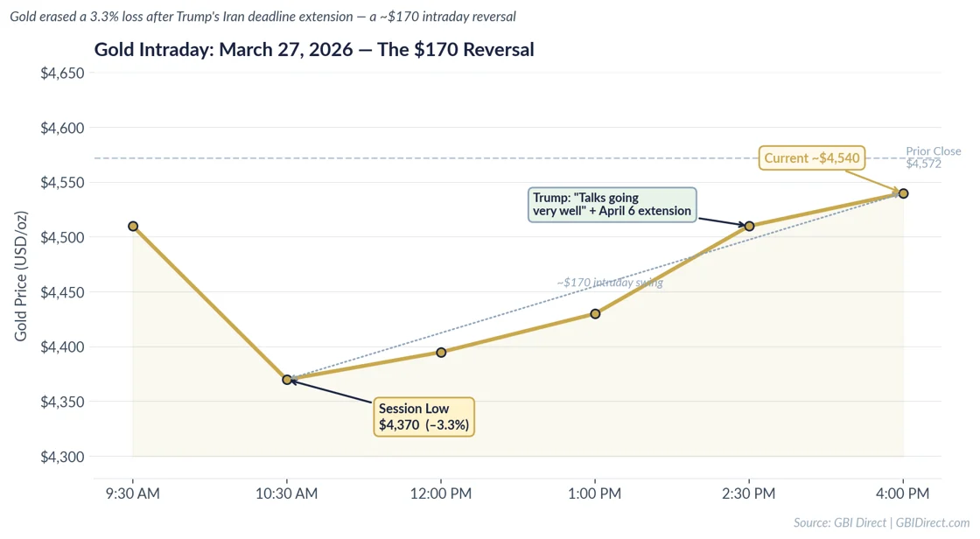Click the Gold Price (USD/oz) axis label
This screenshot has height=539, width=980.
[20, 276]
